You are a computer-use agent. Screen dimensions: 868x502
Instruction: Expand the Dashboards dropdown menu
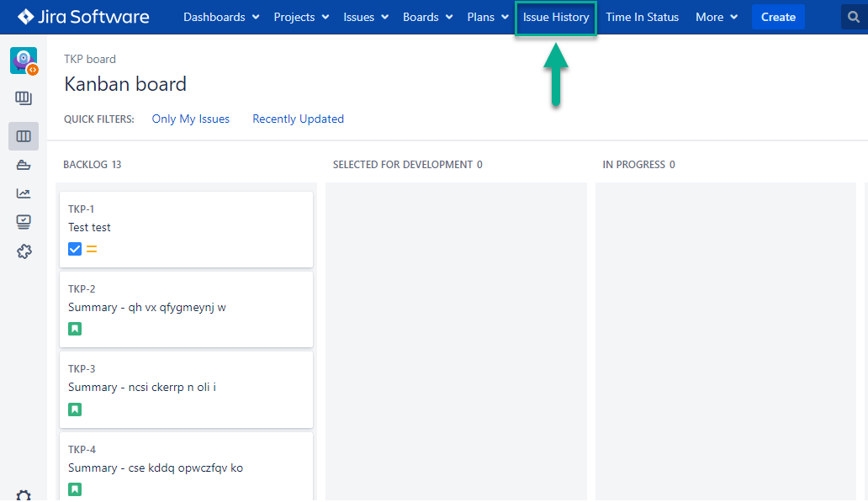click(221, 17)
